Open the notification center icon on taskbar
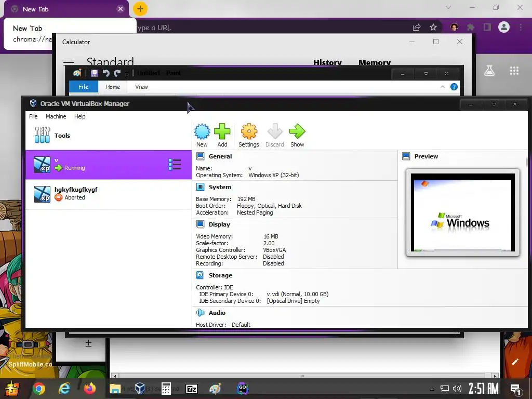 click(x=516, y=390)
